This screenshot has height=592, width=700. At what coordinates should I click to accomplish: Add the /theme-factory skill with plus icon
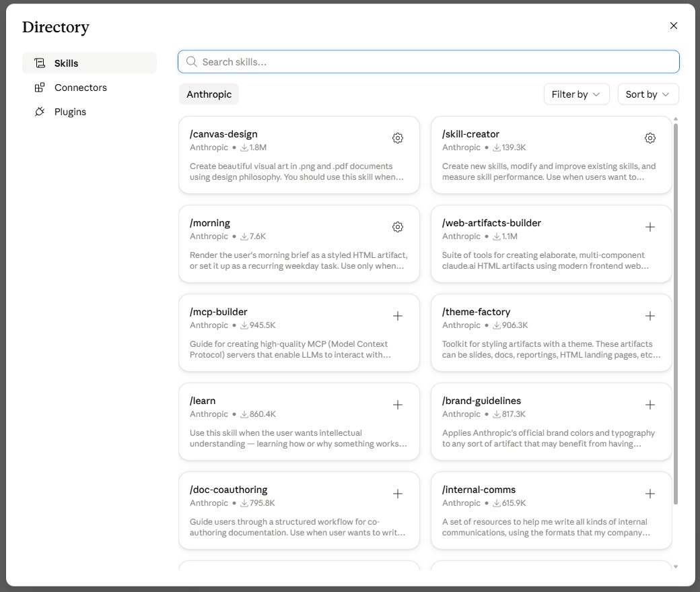[x=650, y=316]
